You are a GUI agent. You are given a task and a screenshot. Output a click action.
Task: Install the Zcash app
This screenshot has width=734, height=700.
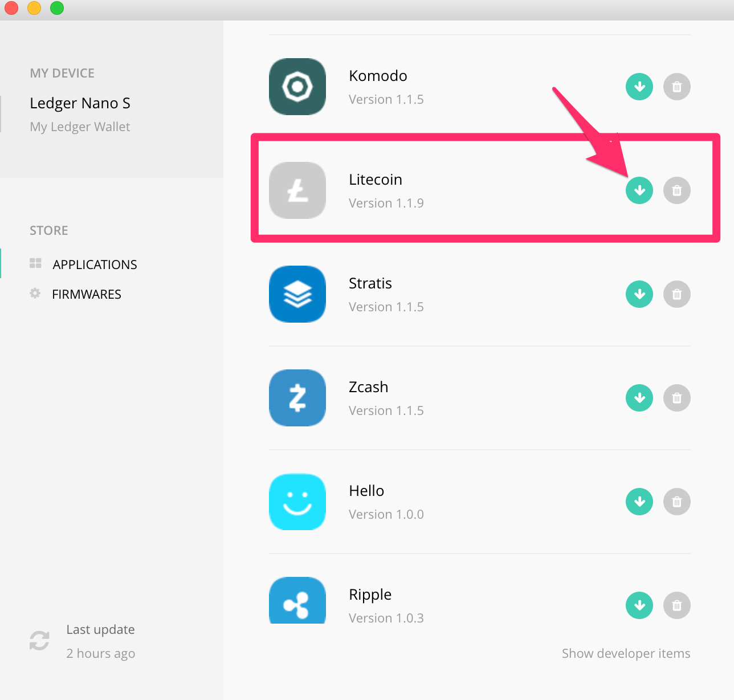point(639,398)
